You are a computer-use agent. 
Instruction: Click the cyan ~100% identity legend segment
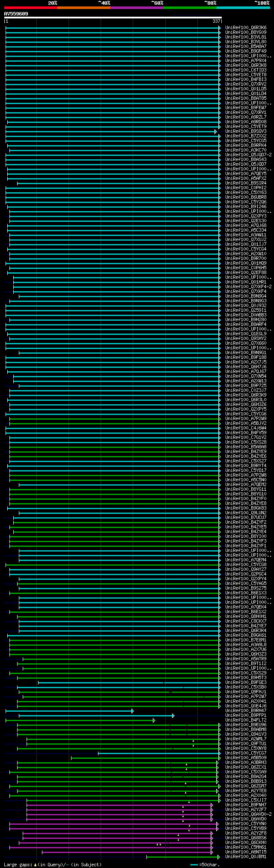coord(243,8)
